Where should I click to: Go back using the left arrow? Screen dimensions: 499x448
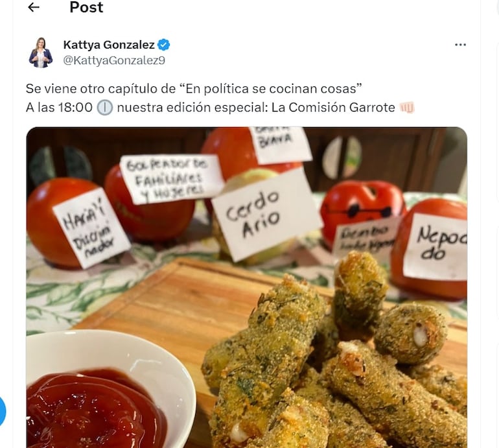(x=34, y=7)
